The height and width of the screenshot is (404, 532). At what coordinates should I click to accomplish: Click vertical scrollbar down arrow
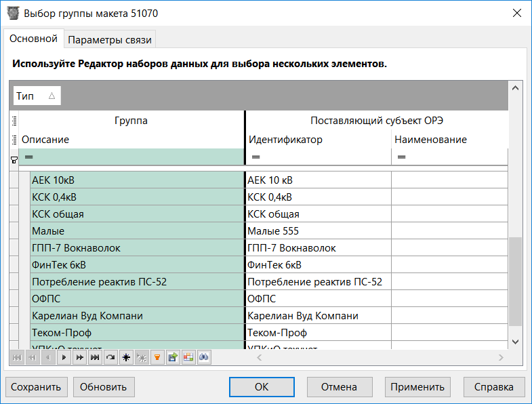(514, 342)
